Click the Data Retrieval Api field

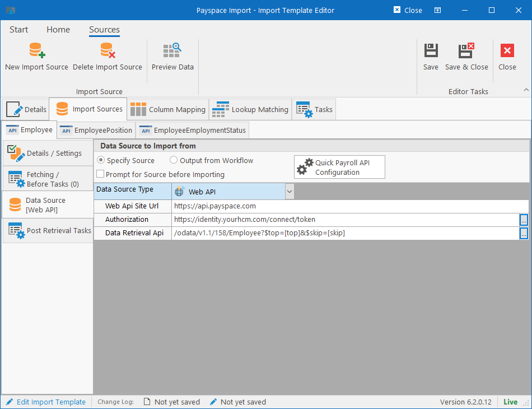click(x=346, y=233)
